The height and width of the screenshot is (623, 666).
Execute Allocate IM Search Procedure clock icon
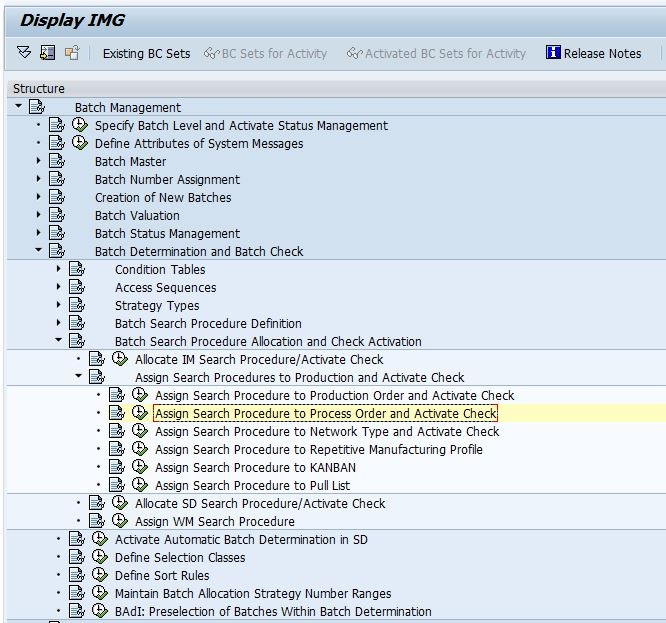(x=120, y=358)
